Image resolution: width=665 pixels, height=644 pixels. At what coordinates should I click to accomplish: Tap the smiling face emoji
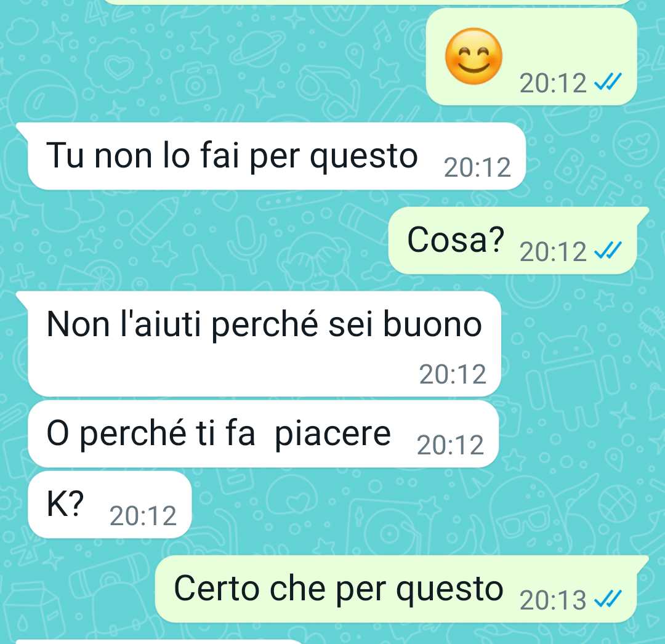tap(474, 56)
